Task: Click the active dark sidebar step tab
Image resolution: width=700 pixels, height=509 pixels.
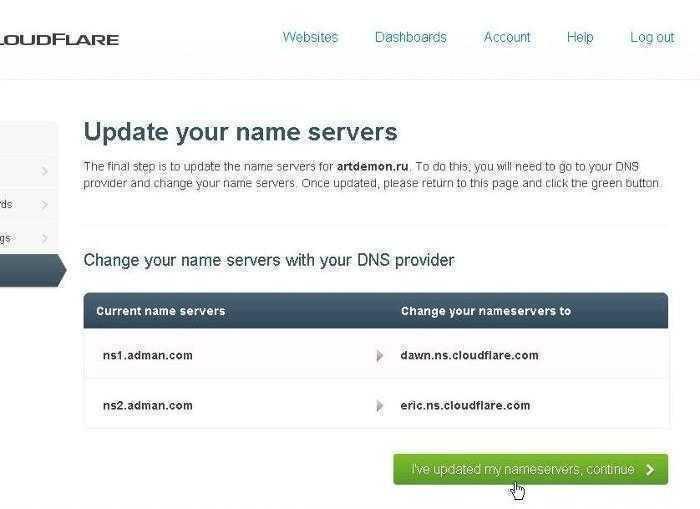Action: [33, 271]
